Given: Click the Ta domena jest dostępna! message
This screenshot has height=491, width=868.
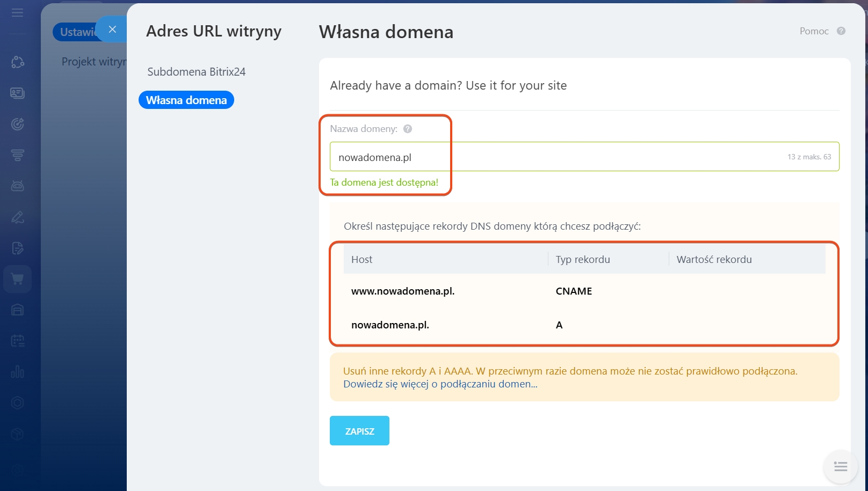Looking at the screenshot, I should point(384,182).
